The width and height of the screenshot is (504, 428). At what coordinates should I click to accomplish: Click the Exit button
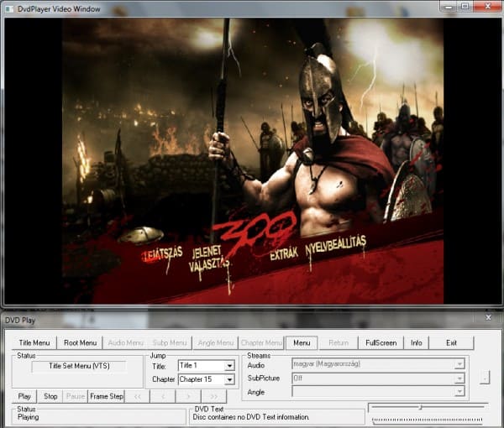(x=451, y=342)
